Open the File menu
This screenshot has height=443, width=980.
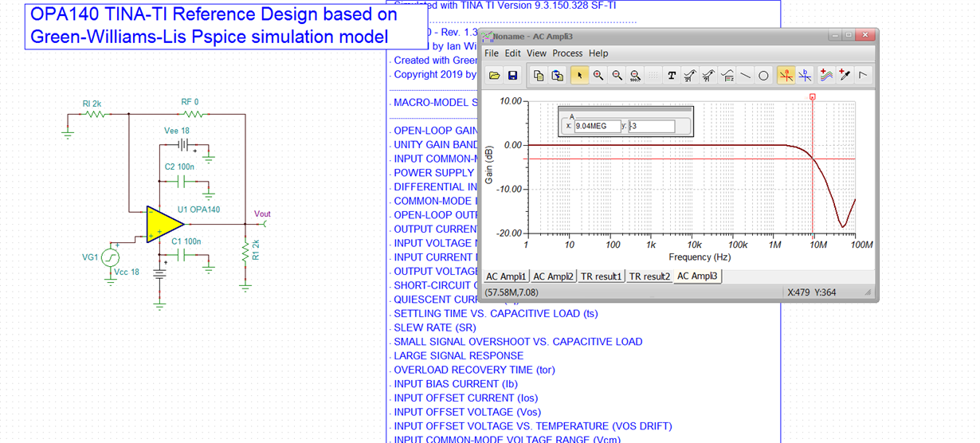coord(492,53)
